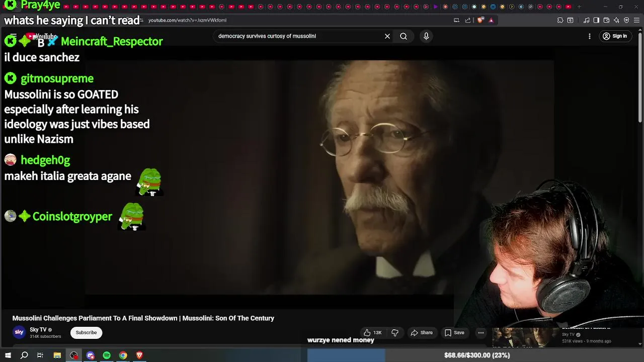Viewport: 644px width, 362px height.
Task: Click the YouTube search magnifier button
Action: pos(404,36)
